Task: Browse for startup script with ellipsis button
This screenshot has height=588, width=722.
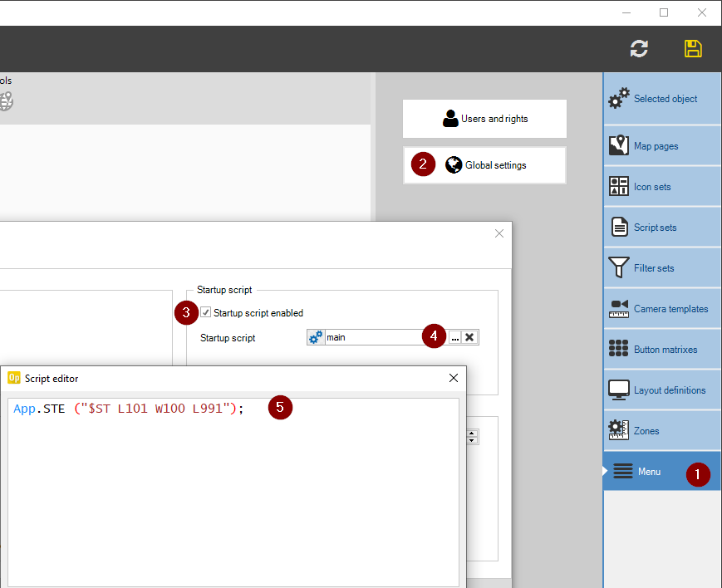Action: (x=454, y=337)
